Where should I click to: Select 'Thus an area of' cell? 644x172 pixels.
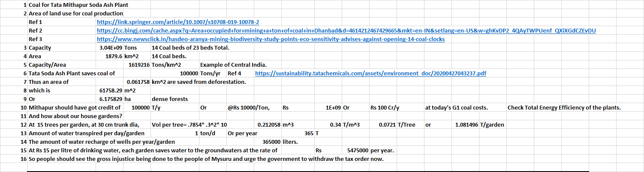click(48, 82)
